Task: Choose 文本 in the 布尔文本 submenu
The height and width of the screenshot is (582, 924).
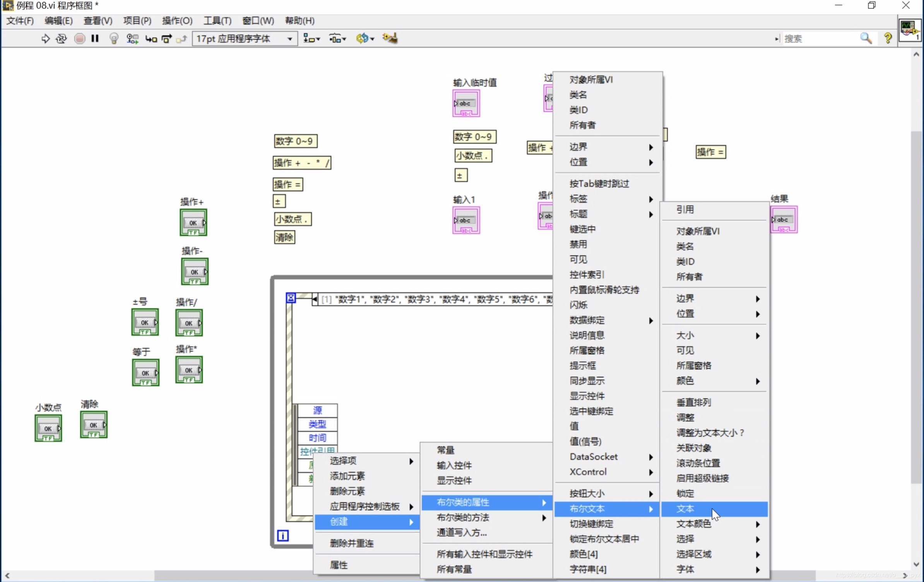Action: pos(714,509)
